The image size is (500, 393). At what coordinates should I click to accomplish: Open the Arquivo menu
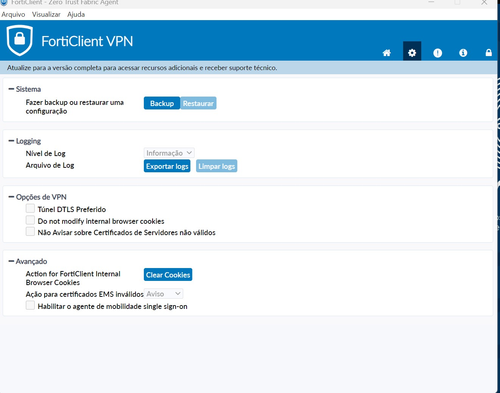(13, 14)
